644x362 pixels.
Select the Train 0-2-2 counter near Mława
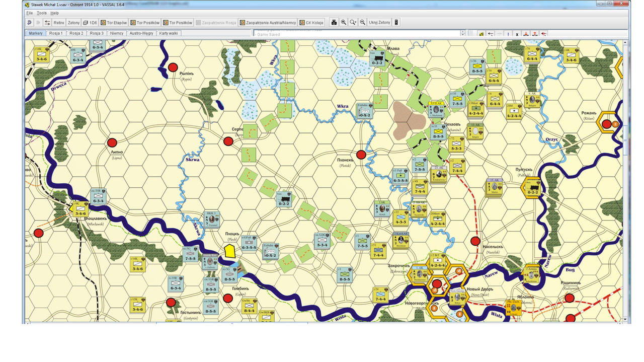377,58
